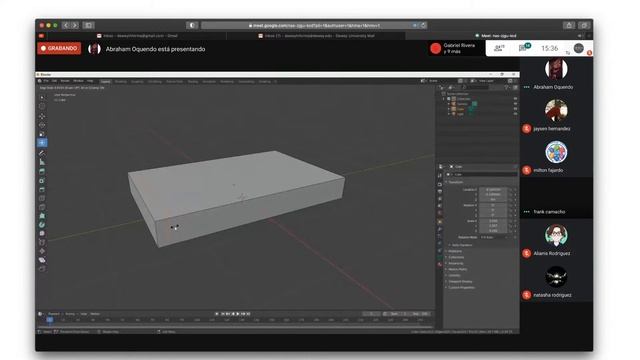Viewport: 640px width, 360px height.
Task: Switch to the Modeling workspace tab
Action: [x=120, y=81]
